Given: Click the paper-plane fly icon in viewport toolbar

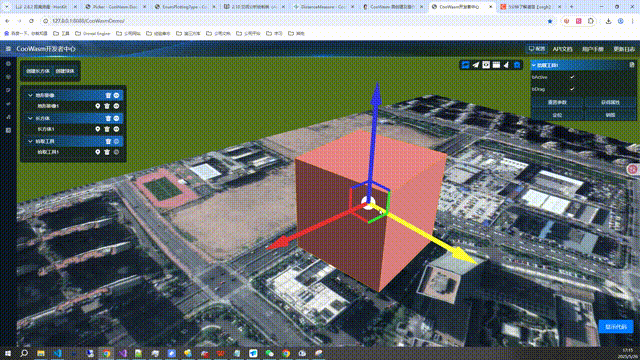Looking at the screenshot, I should (476, 65).
